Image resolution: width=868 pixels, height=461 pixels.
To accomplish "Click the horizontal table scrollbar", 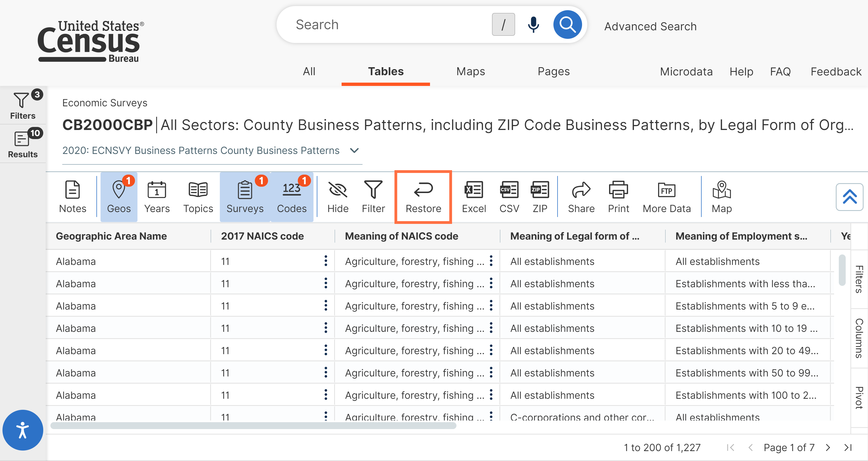I will [253, 426].
